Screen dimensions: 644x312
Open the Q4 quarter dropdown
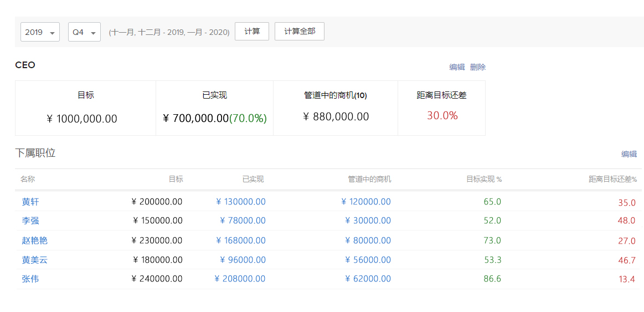tap(84, 32)
